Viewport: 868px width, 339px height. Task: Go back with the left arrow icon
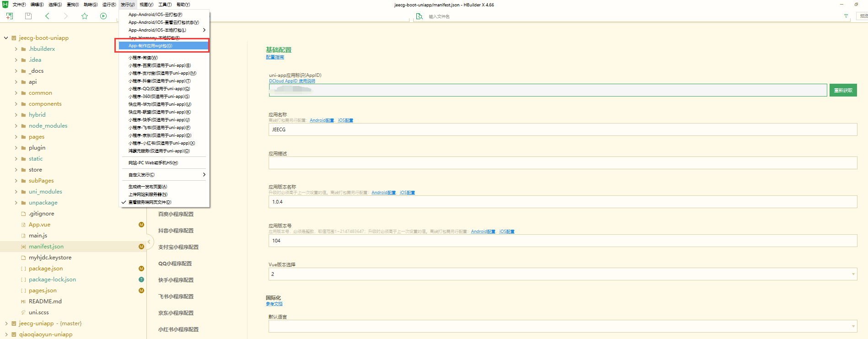click(x=47, y=16)
